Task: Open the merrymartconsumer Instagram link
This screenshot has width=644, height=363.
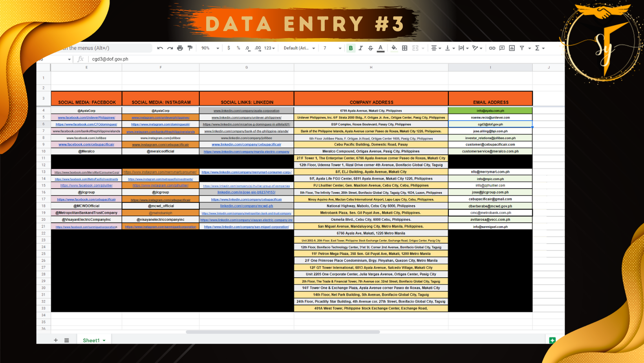Action: [160, 172]
